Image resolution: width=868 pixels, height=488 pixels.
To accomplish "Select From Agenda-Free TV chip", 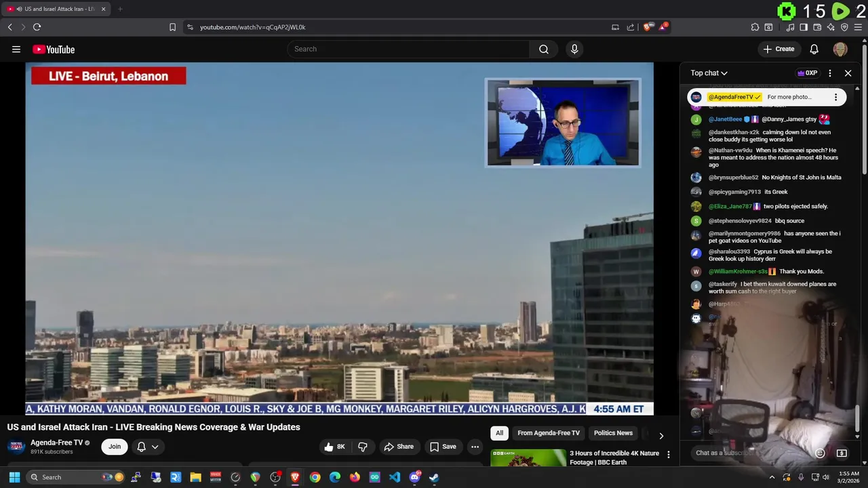I will [548, 433].
